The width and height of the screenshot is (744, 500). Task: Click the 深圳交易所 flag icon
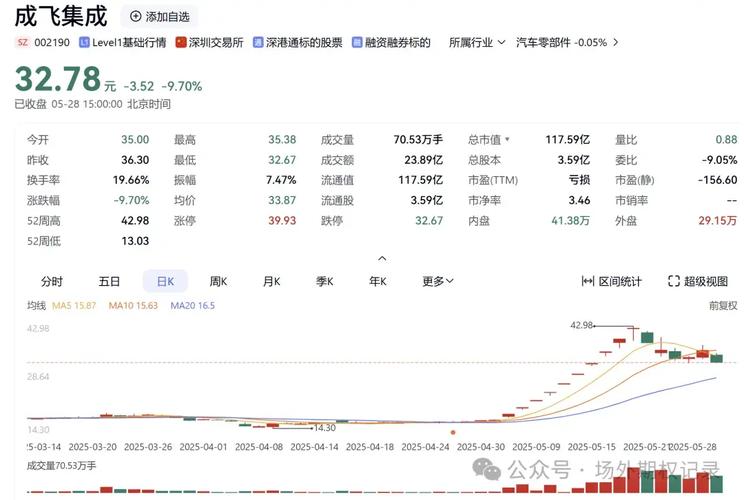pos(181,43)
